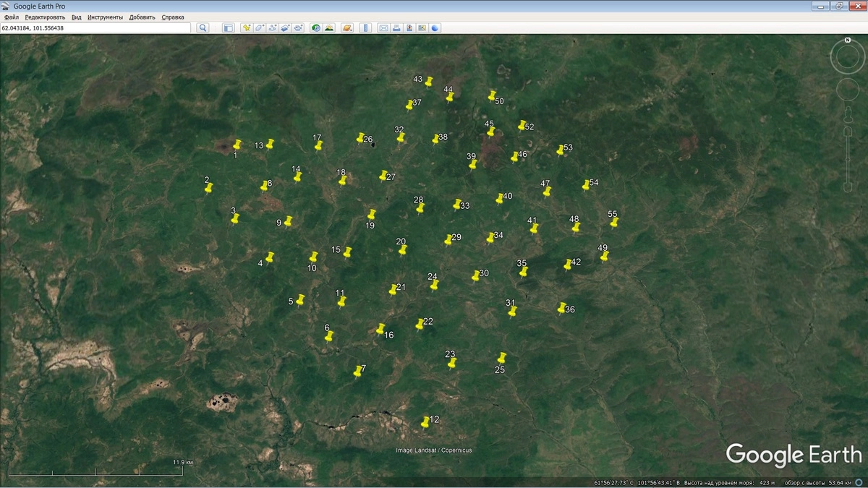Expand the Справка menu

pos(172,17)
